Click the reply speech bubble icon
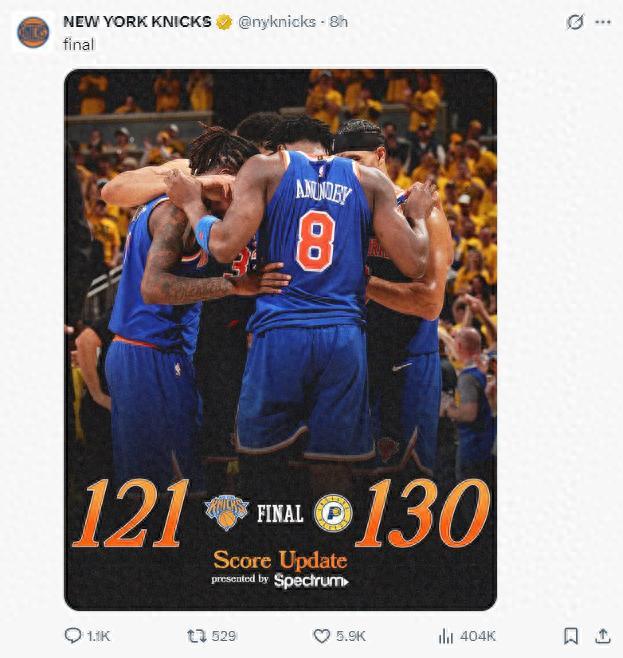The height and width of the screenshot is (658, 623). pos(73,635)
